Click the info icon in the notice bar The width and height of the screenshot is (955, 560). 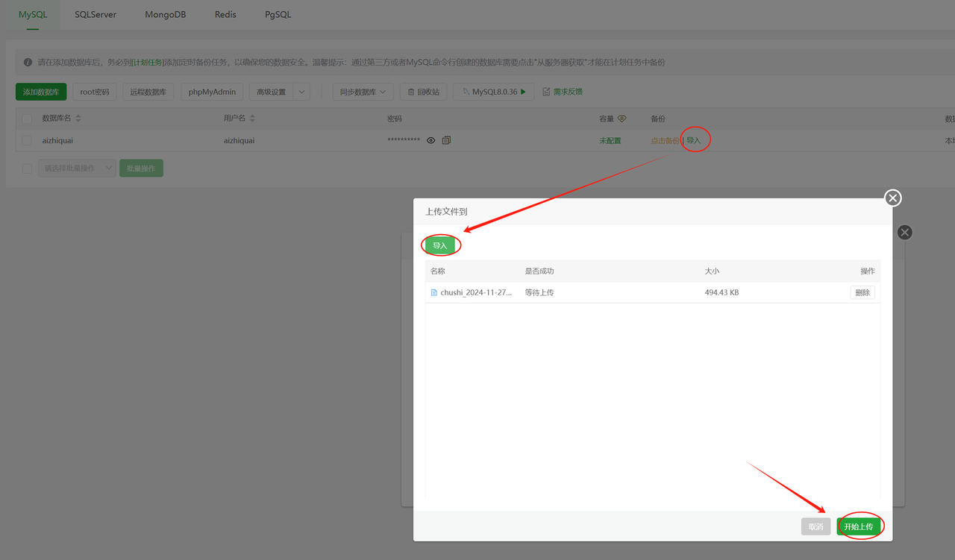(28, 63)
